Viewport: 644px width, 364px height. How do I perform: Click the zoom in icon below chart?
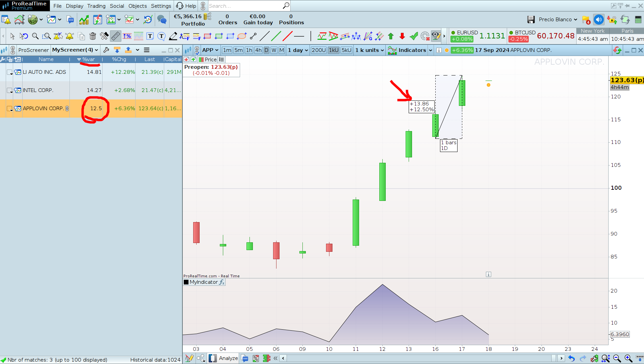(x=628, y=358)
